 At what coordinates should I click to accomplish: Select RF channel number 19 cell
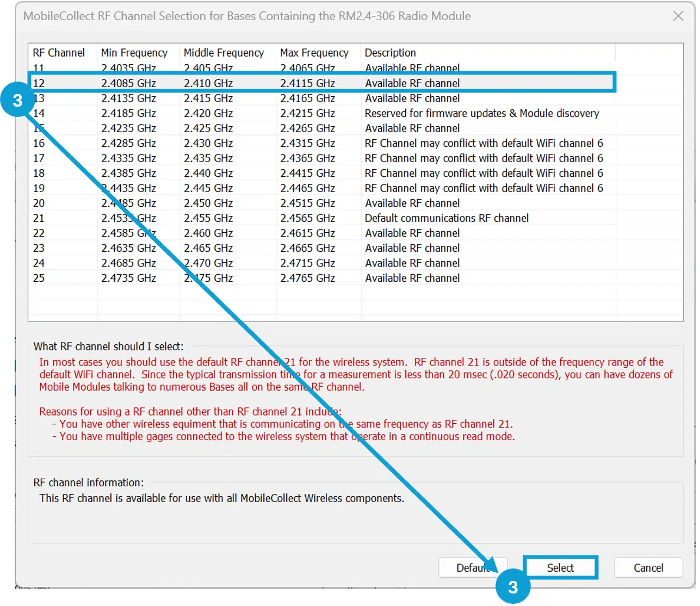pos(39,188)
